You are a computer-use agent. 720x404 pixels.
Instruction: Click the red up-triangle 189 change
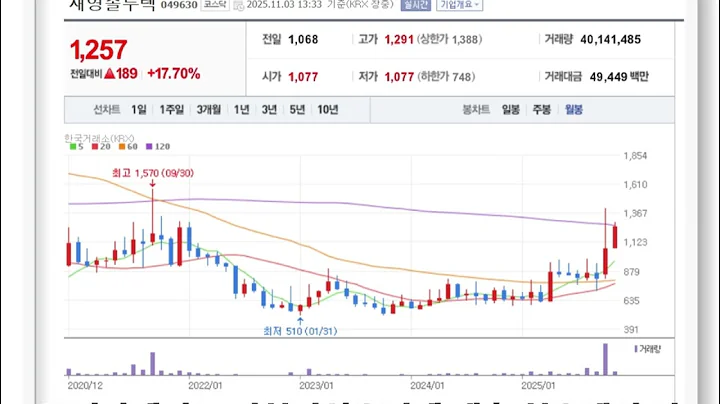point(121,73)
